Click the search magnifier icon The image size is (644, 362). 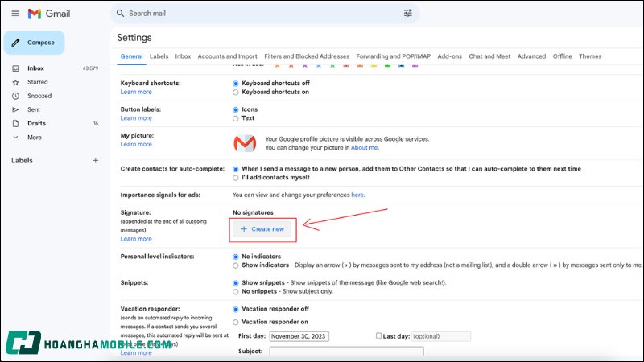pyautogui.click(x=120, y=14)
